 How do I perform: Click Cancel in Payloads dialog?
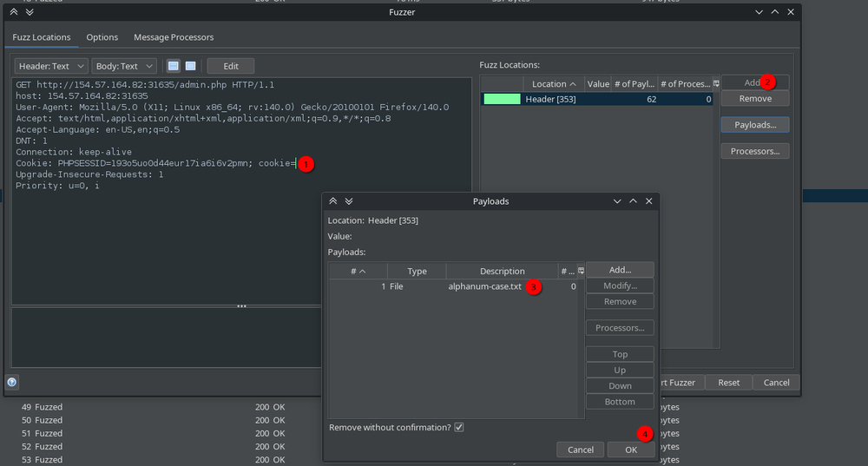click(x=580, y=450)
